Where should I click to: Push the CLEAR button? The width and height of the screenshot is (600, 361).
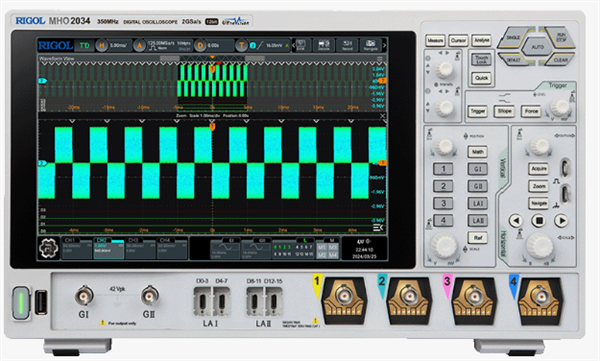560,59
